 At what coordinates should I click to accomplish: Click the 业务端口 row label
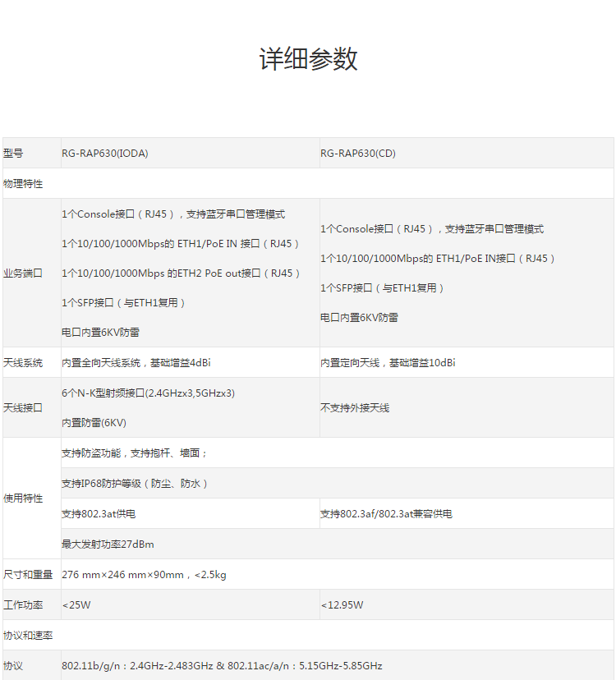(22, 273)
